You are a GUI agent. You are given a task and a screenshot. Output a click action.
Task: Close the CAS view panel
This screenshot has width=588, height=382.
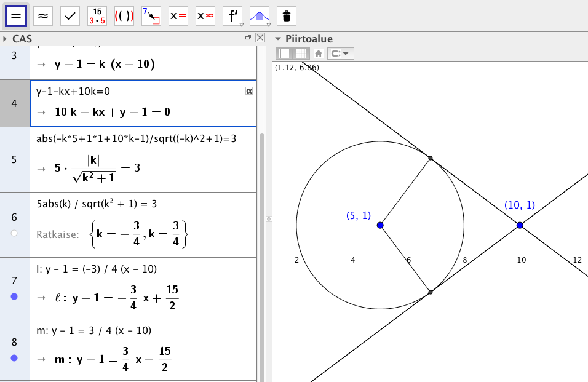[260, 38]
